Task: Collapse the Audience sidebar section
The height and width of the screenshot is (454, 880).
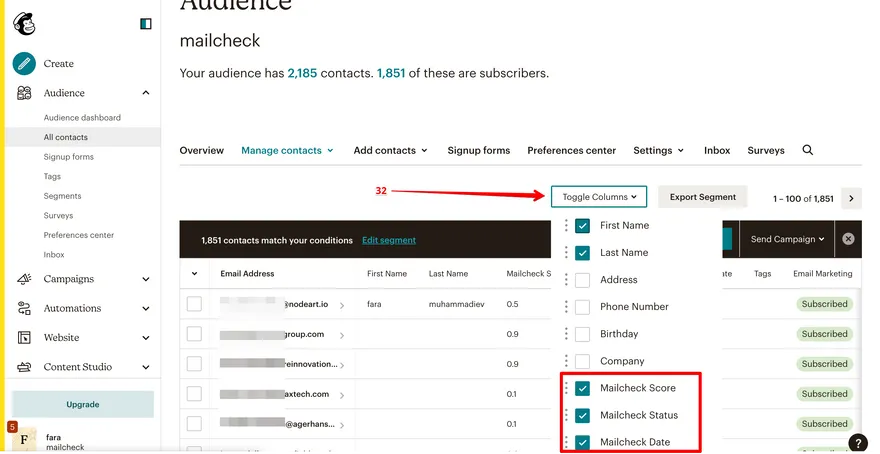Action: click(x=146, y=93)
